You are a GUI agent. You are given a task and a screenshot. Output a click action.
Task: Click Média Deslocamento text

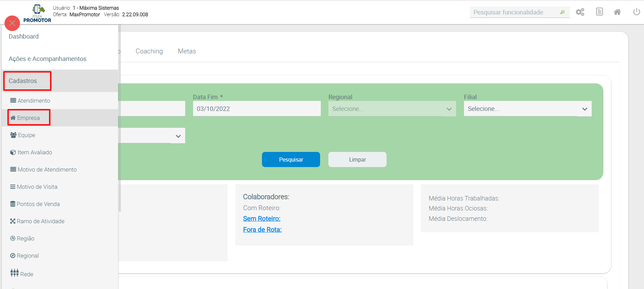pyautogui.click(x=458, y=219)
